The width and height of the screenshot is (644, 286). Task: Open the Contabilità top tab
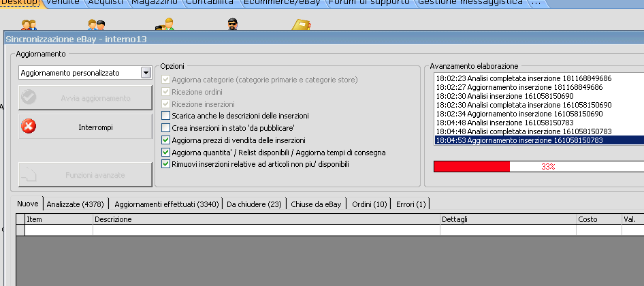pos(210,3)
